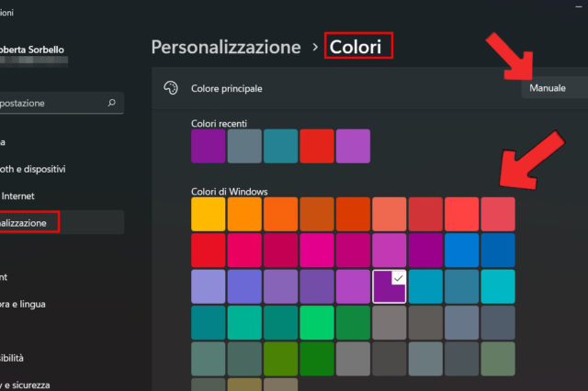This screenshot has height=391, width=588.
Task: Go back to Personalizzazione via breadcrumb
Action: coord(226,47)
